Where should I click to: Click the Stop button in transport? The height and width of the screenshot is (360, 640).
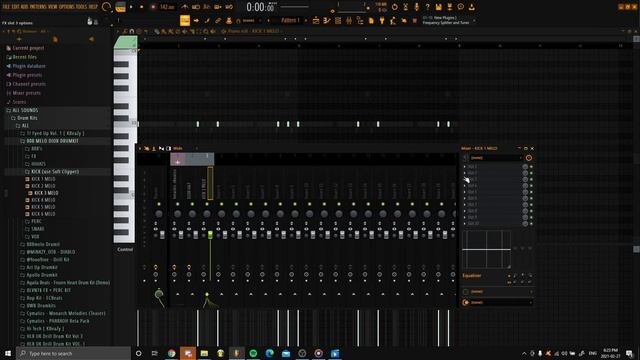142,7
